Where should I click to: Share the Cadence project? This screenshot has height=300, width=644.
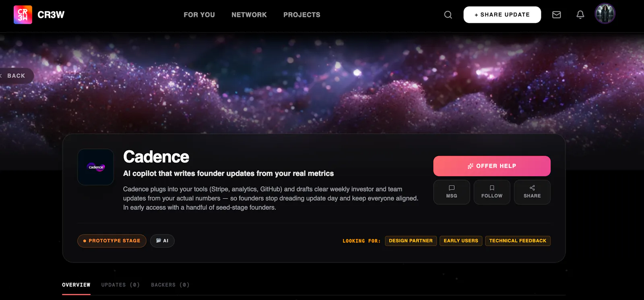532,192
